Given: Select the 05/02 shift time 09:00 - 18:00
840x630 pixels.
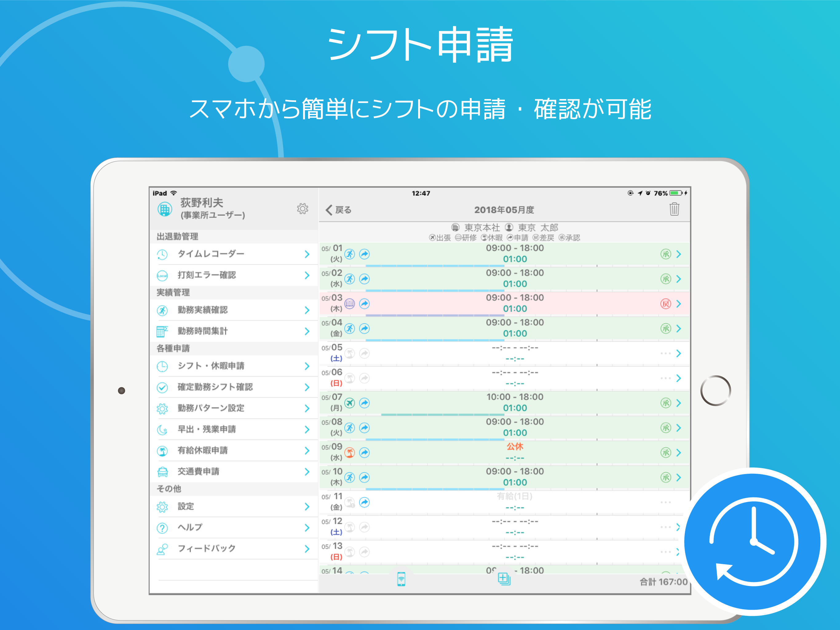Looking at the screenshot, I should pos(515,273).
